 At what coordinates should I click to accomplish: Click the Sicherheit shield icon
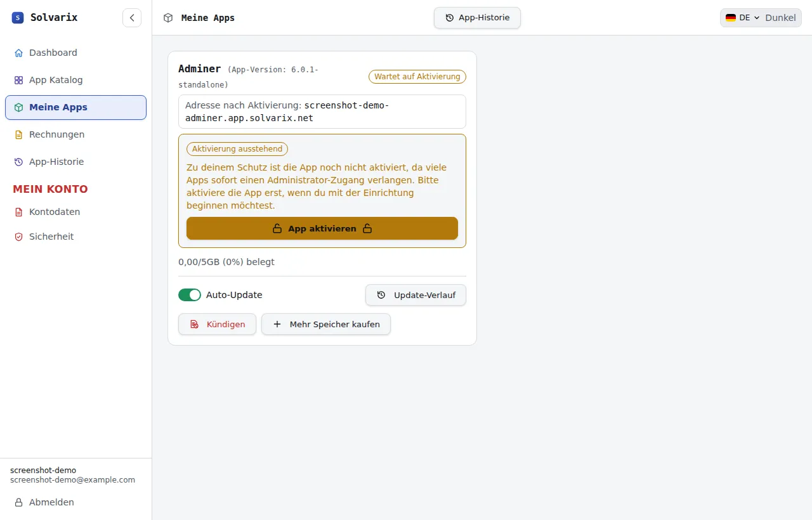tap(18, 237)
